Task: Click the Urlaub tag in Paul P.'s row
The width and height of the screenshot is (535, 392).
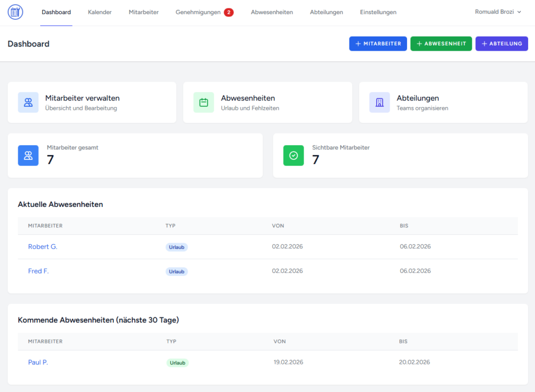Action: (178, 363)
